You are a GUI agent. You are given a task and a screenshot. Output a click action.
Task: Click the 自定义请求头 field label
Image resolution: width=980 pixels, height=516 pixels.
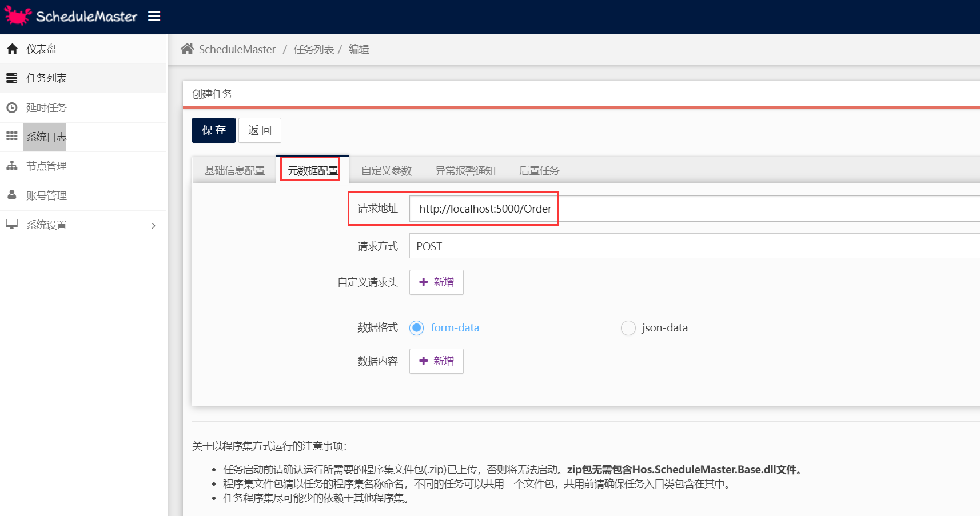tap(368, 282)
